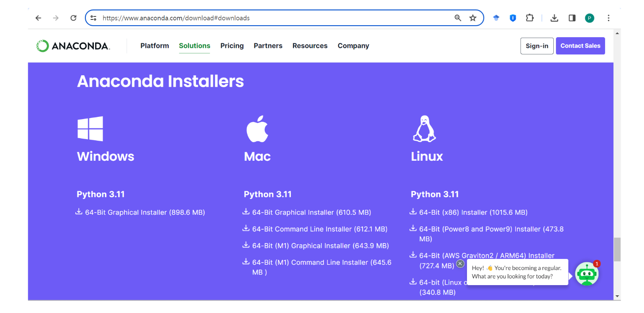Click download icon beside Mac 610.5 MB installer
This screenshot has width=644, height=313.
point(246,212)
